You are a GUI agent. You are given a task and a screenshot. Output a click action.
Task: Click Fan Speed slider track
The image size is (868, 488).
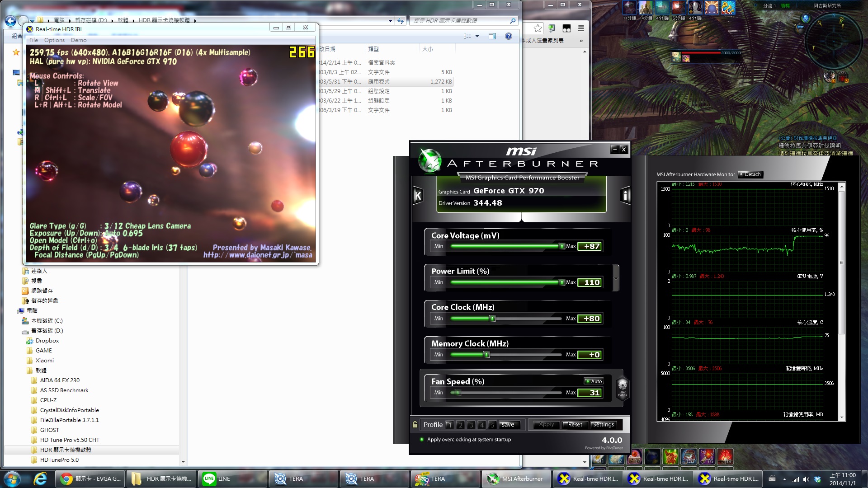[x=506, y=393]
